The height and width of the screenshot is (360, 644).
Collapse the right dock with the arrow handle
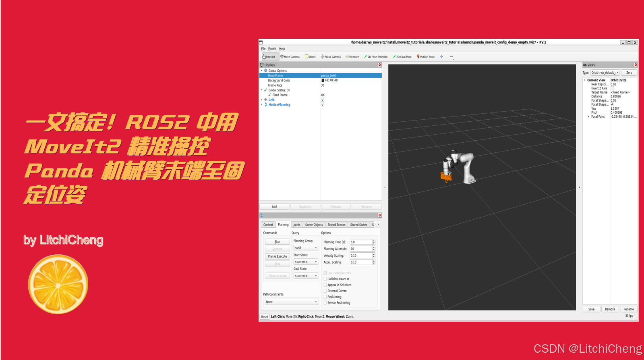click(x=579, y=187)
